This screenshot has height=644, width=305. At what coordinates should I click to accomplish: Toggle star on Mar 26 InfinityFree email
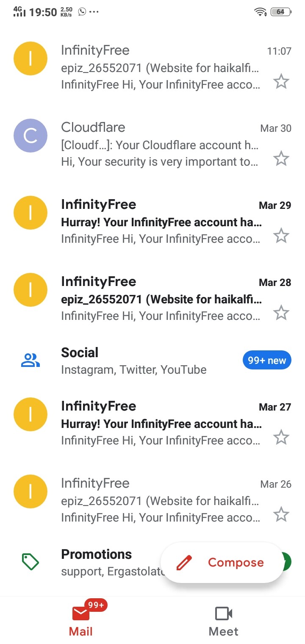click(x=281, y=514)
